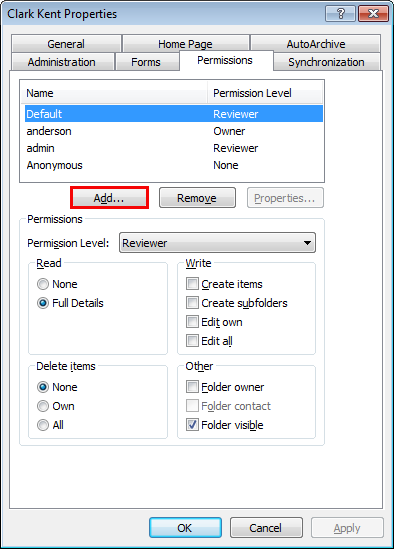This screenshot has height=549, width=394.
Task: Select the anderson row in list
Action: point(174,131)
